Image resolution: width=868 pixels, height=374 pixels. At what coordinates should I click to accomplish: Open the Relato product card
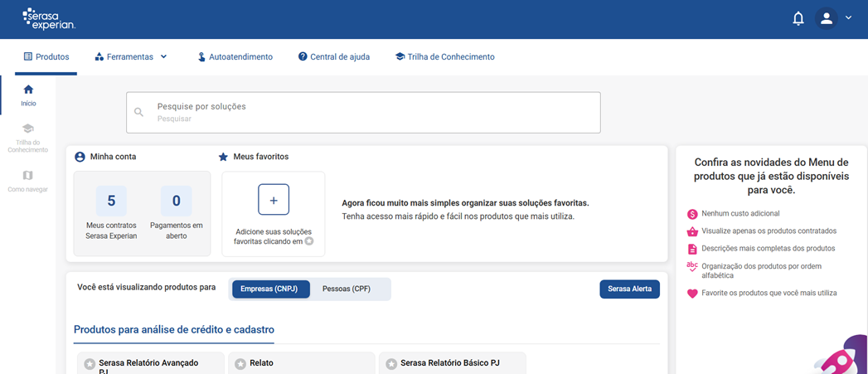tap(301, 363)
